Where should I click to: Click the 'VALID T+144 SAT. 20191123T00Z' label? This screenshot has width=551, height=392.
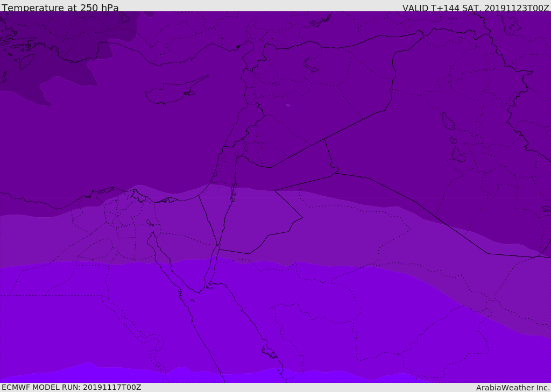[x=476, y=8]
